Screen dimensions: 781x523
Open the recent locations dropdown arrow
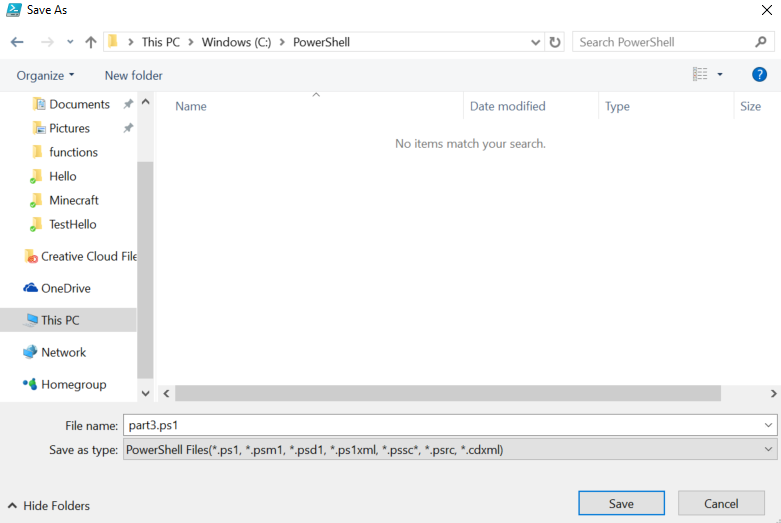coord(70,42)
